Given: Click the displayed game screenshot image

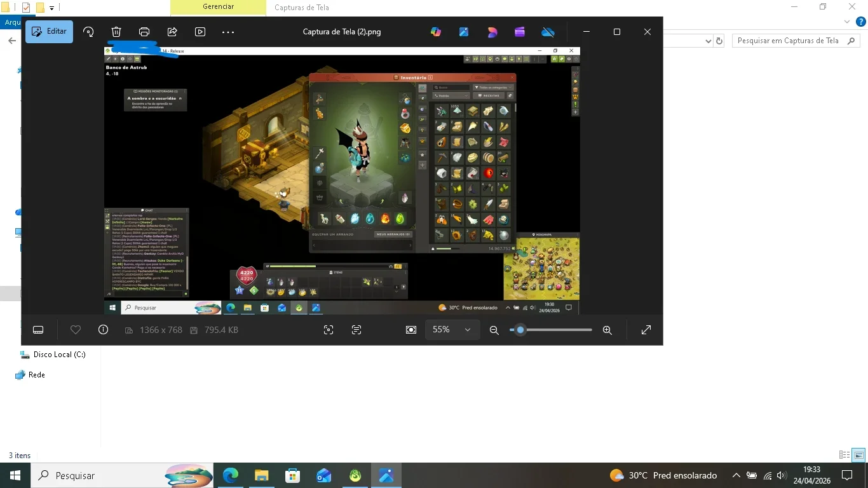Looking at the screenshot, I should [342, 180].
